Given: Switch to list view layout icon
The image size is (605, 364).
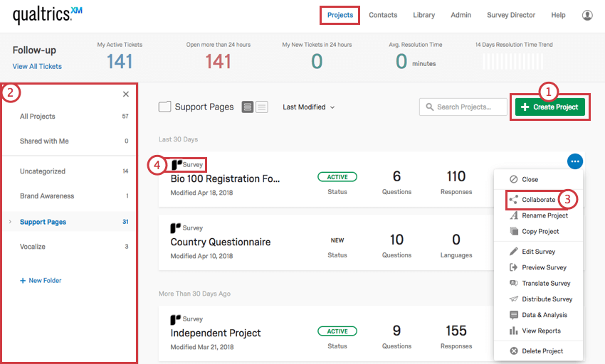Looking at the screenshot, I should pos(262,107).
